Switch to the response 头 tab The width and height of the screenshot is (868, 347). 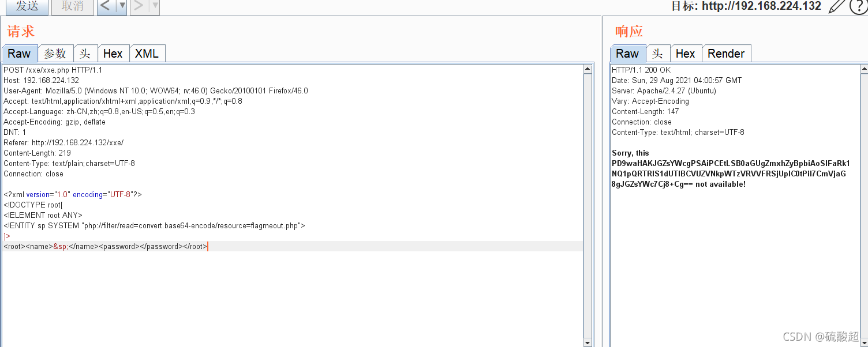click(658, 54)
